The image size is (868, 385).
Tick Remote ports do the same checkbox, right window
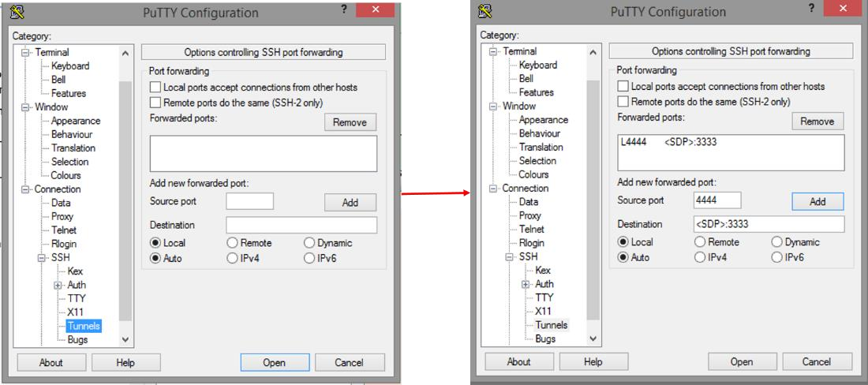click(623, 101)
